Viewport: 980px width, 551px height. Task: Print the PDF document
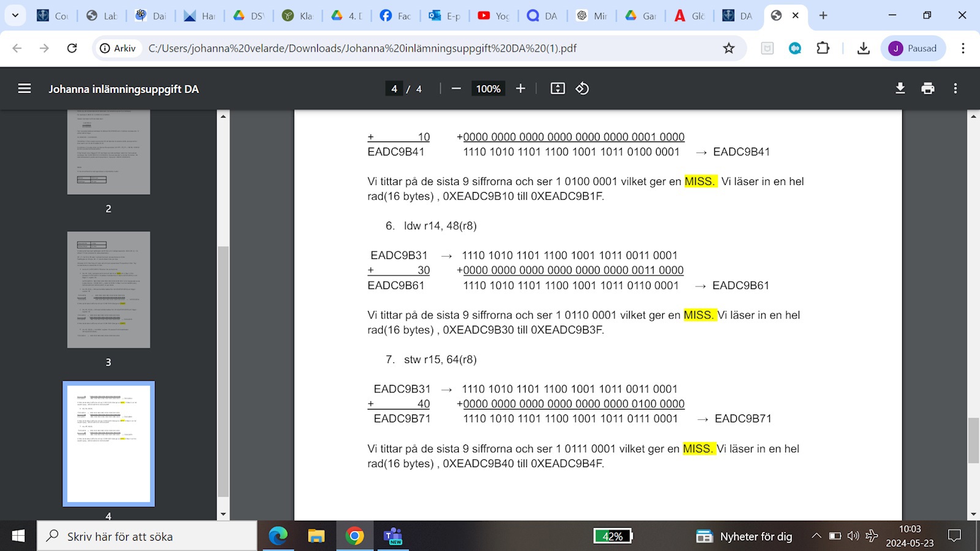click(927, 89)
